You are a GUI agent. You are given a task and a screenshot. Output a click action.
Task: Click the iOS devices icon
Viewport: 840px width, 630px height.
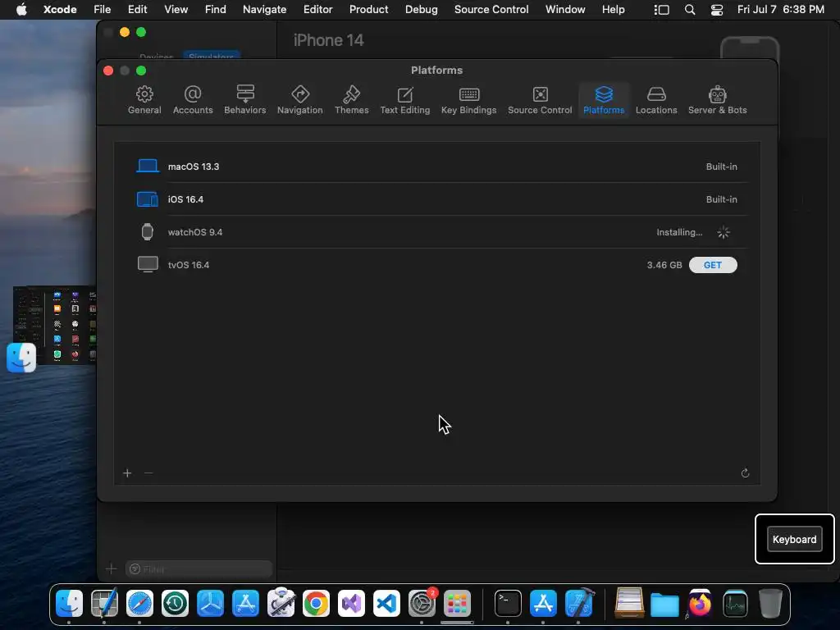(x=148, y=199)
